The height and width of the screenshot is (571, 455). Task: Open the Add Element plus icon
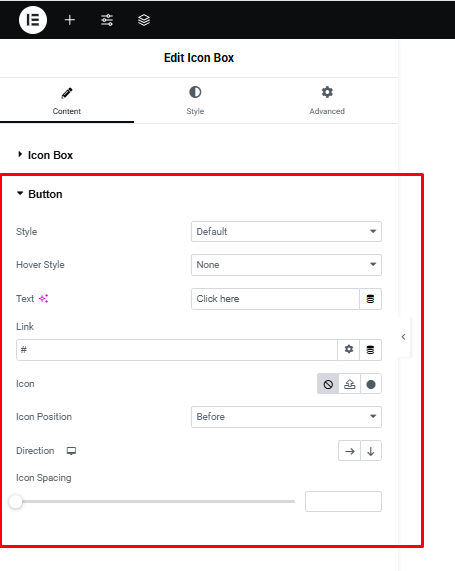click(x=70, y=20)
